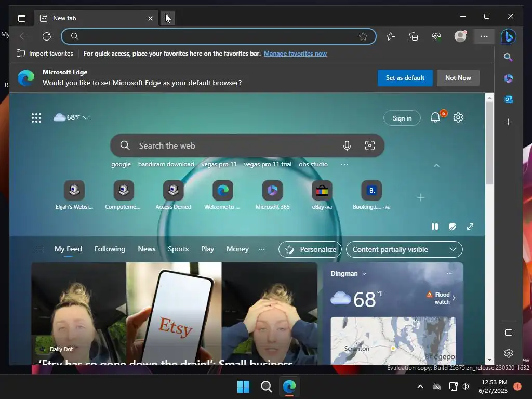Image resolution: width=532 pixels, height=399 pixels.
Task: Select the New tab browser tab
Action: [x=96, y=18]
